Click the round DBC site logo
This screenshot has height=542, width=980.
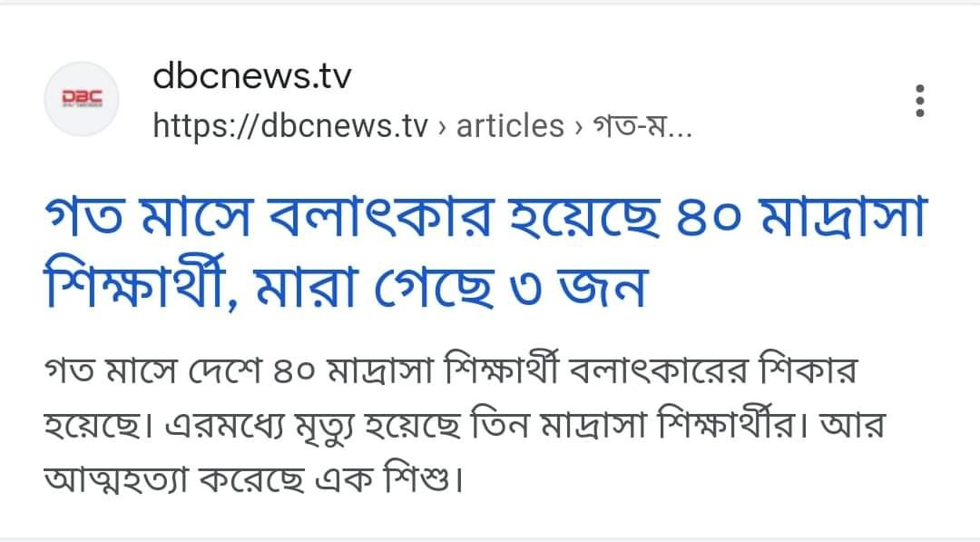(82, 99)
